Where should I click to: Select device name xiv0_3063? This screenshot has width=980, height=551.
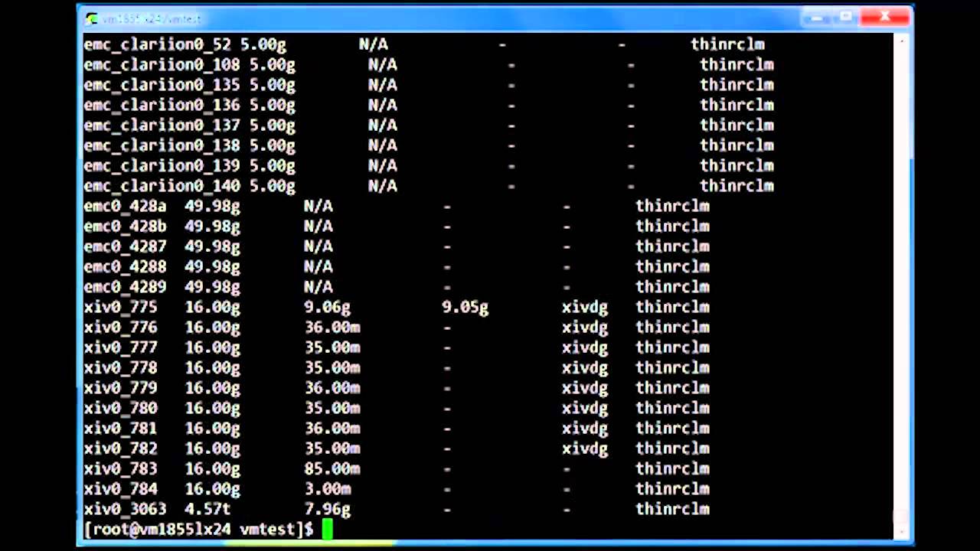125,509
